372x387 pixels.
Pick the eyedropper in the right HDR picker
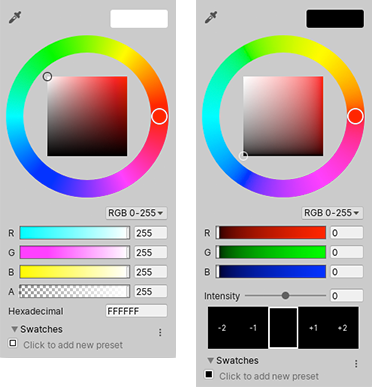click(211, 17)
